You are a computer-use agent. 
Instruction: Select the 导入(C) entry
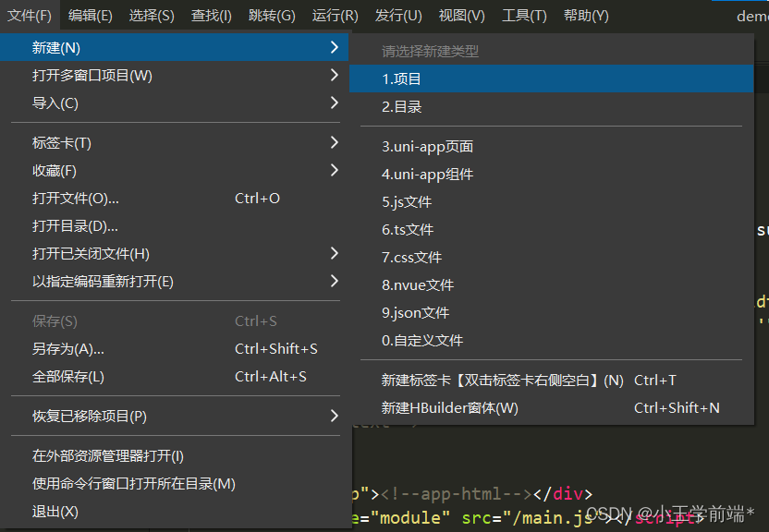click(x=174, y=103)
